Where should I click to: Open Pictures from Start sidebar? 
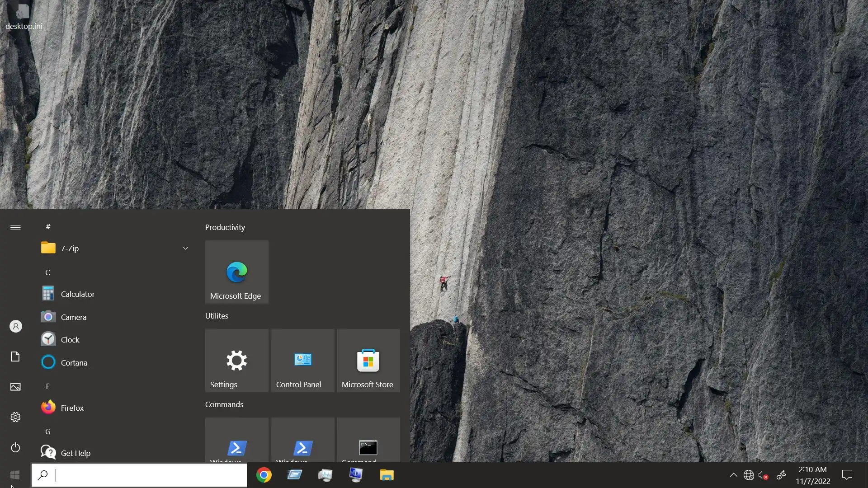pyautogui.click(x=15, y=387)
